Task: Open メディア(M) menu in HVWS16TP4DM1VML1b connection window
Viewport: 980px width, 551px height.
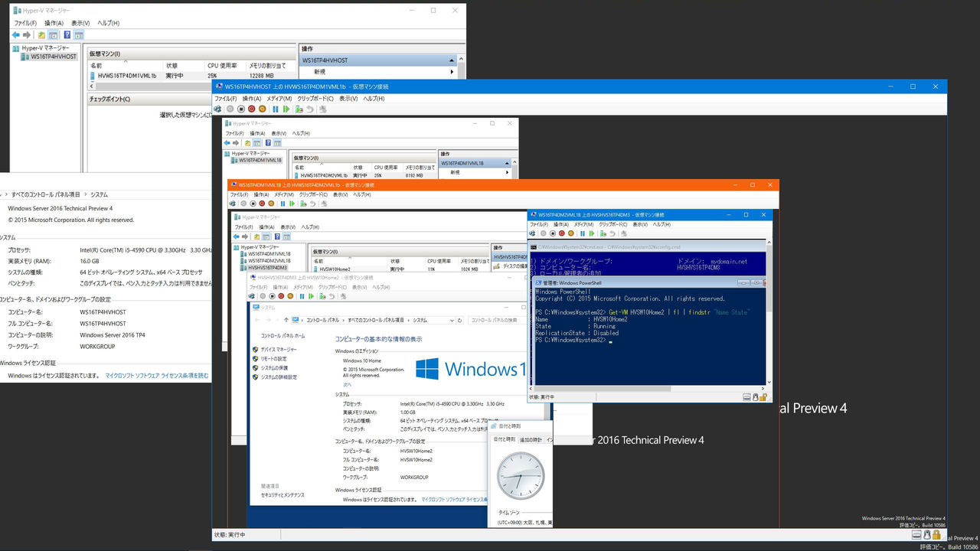Action: (x=279, y=99)
